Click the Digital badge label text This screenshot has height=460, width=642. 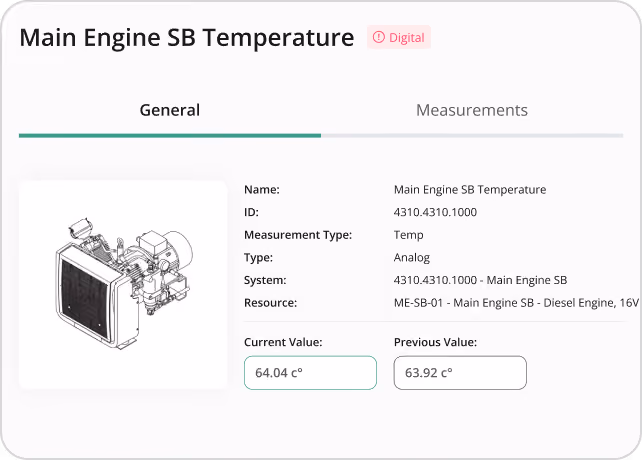406,38
